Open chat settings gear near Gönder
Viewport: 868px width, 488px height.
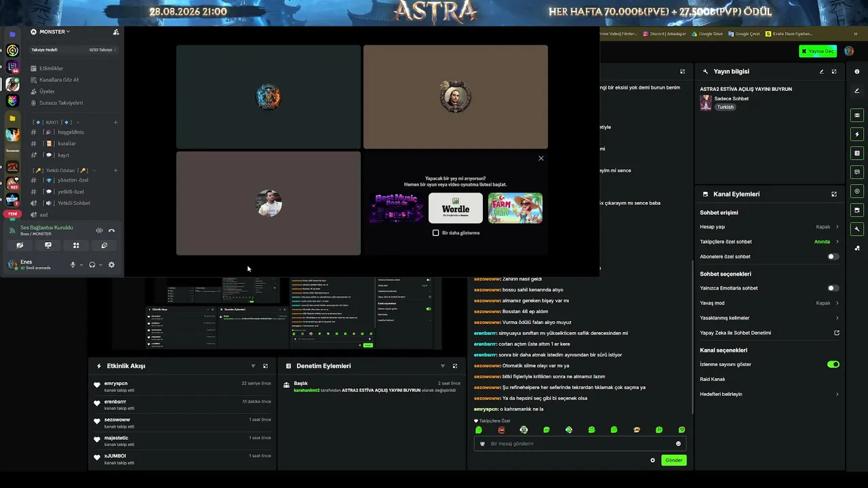(653, 460)
